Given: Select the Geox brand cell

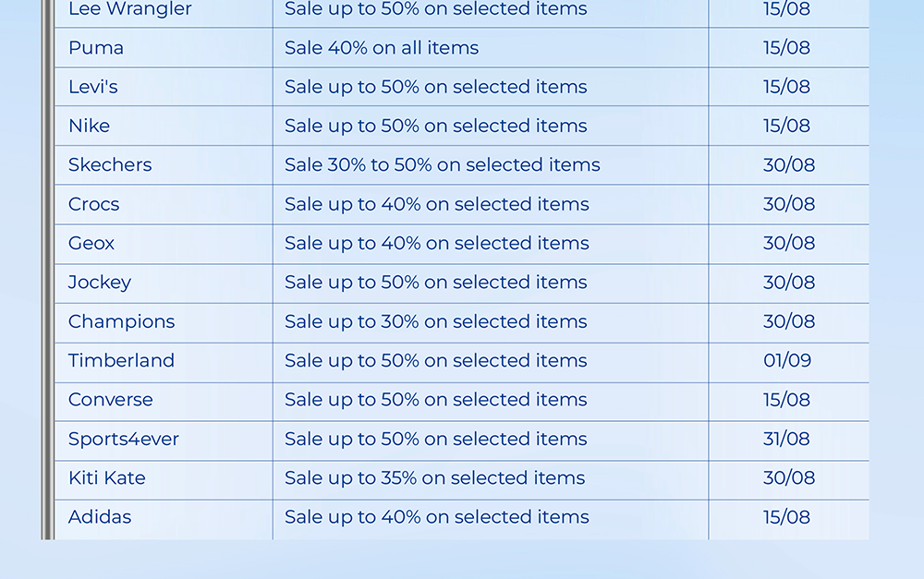Looking at the screenshot, I should click(x=91, y=244).
